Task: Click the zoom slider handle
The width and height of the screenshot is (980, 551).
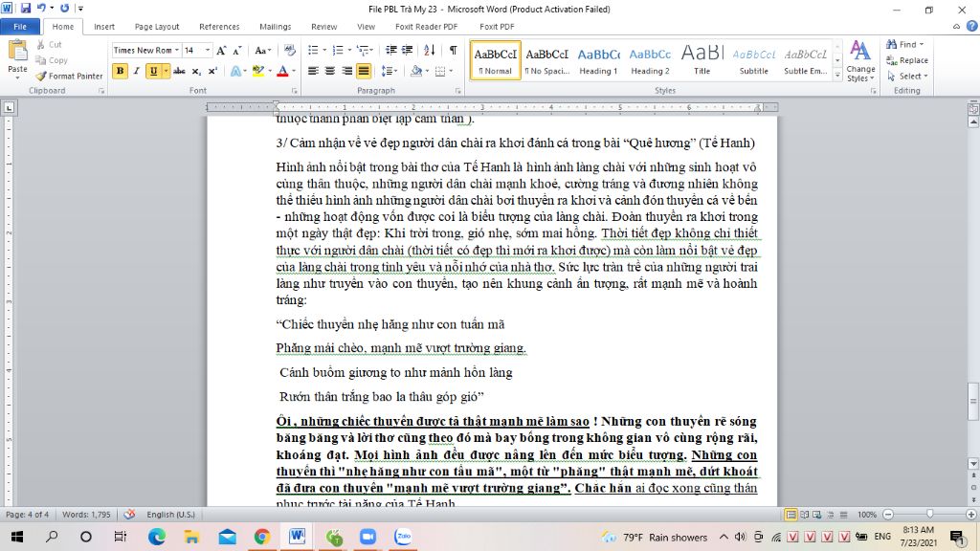Action: 929,514
